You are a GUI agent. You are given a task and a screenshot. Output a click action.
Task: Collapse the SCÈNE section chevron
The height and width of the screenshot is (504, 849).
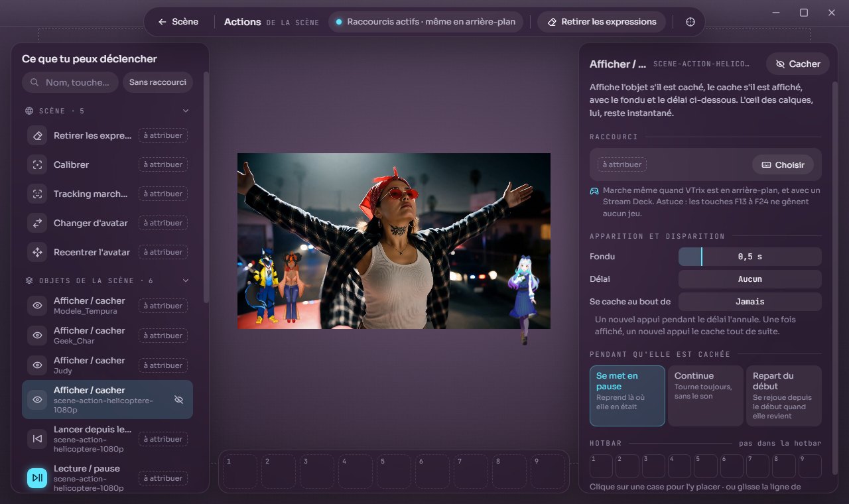[186, 111]
